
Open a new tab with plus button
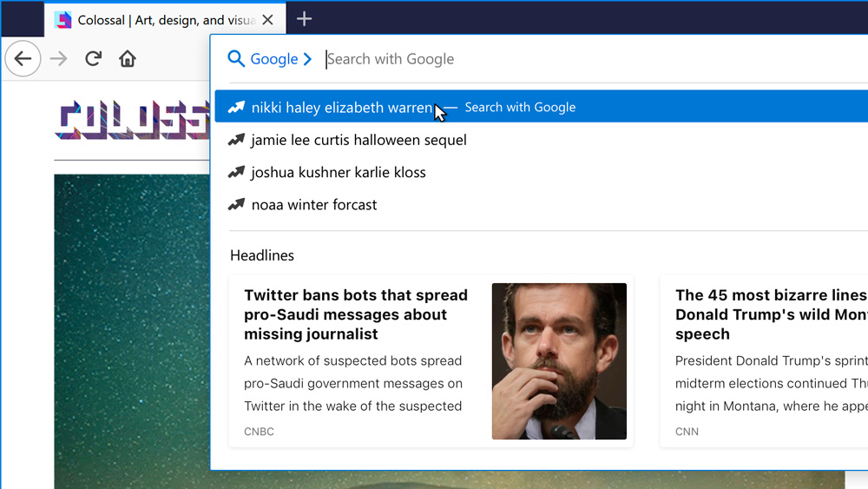(304, 19)
